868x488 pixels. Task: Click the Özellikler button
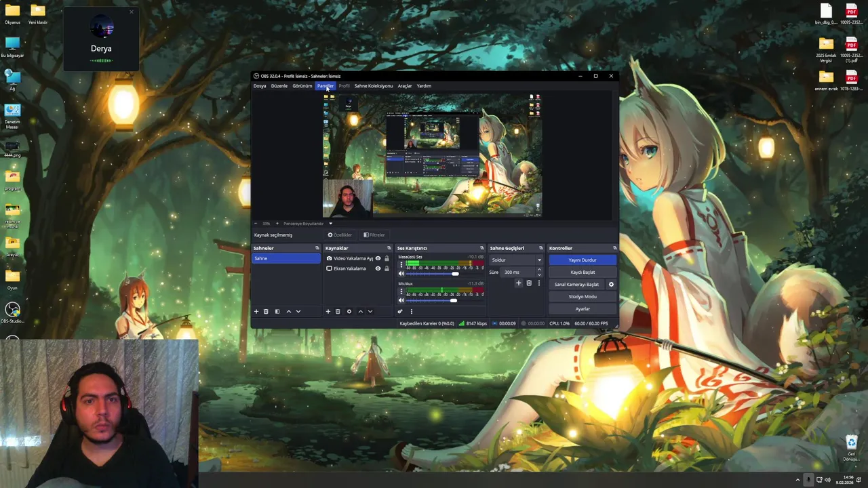(x=340, y=235)
